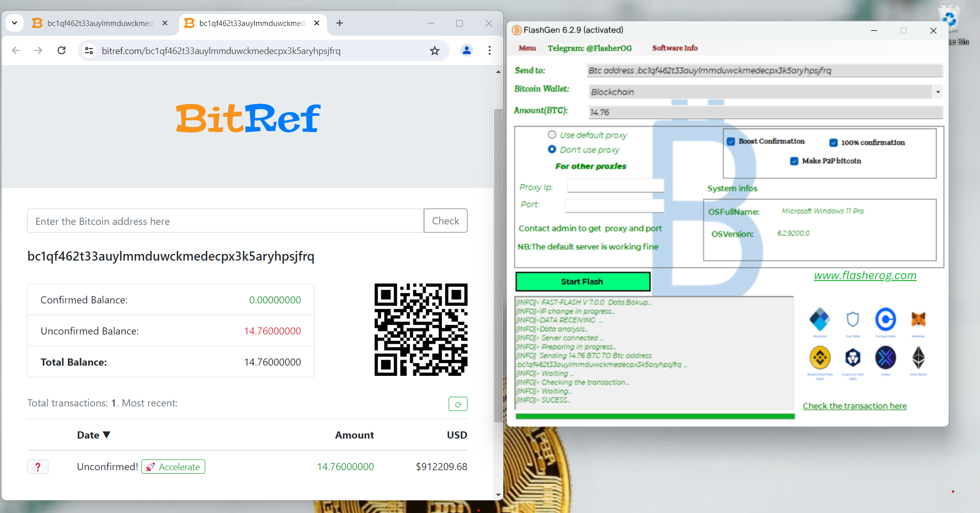Close the first bc1qf462 tab
The image size is (980, 513).
pos(165,23)
